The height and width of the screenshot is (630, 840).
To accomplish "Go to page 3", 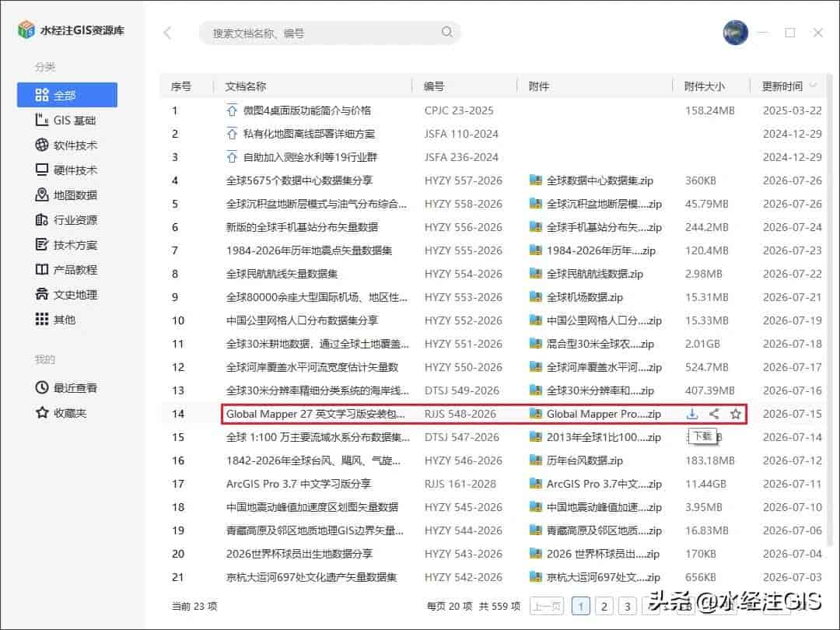I will (627, 606).
